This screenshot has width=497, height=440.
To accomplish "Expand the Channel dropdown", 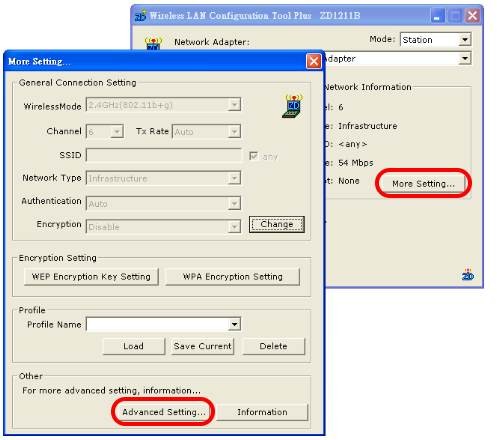I will point(117,131).
